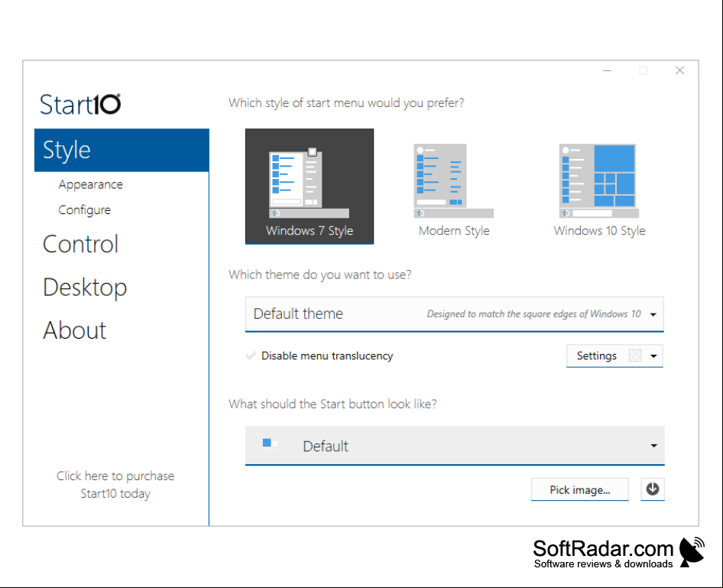This screenshot has width=723, height=588.
Task: Click the Start10 logo
Action: 80,104
